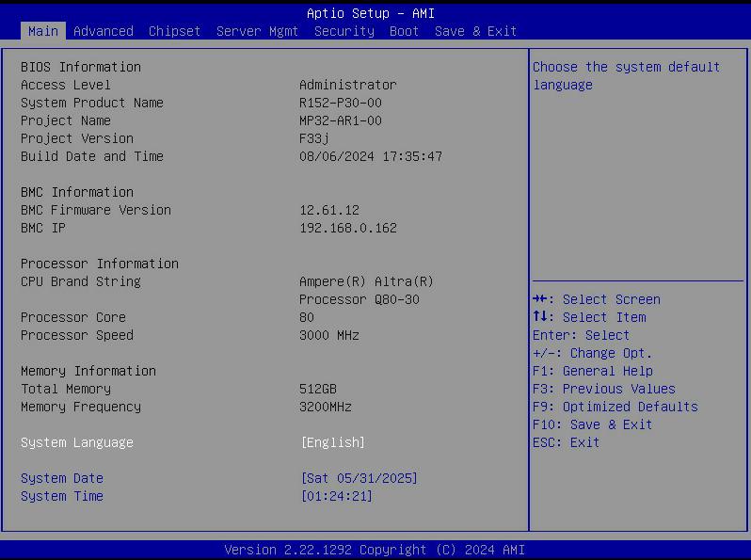751x560 pixels.
Task: Click the ESC: Exit hint
Action: pyautogui.click(x=567, y=442)
